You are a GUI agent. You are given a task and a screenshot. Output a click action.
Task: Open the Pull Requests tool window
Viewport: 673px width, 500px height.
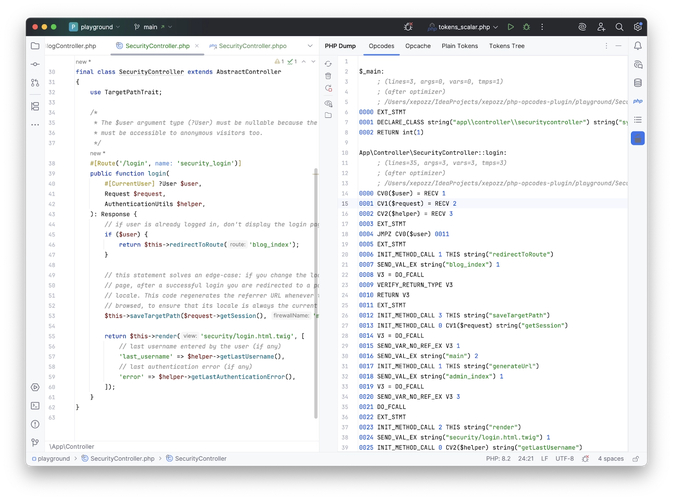(35, 83)
